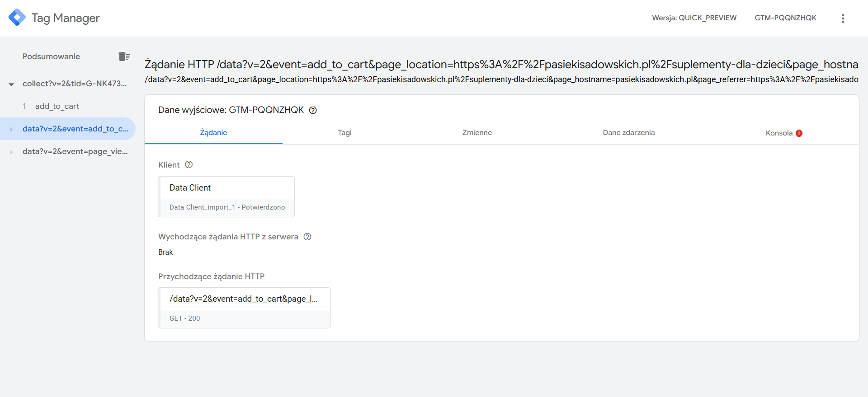Switch to the Tagi tab
This screenshot has width=868, height=397.
(344, 133)
